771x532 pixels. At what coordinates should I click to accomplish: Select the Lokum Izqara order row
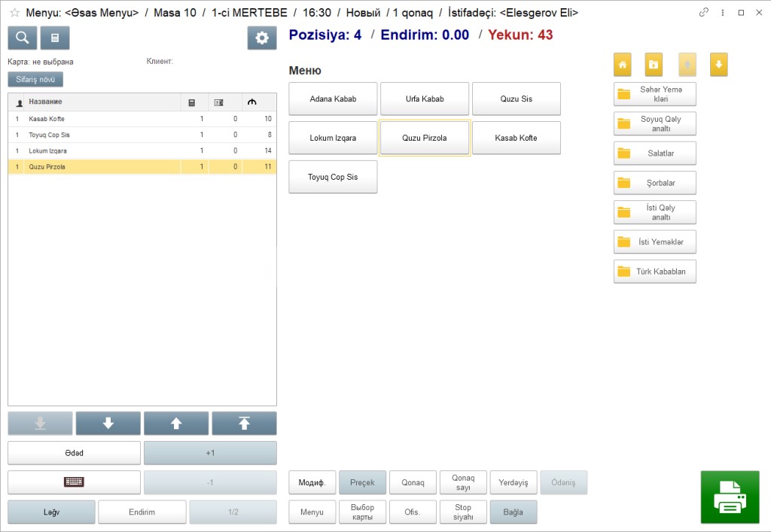[x=98, y=150]
